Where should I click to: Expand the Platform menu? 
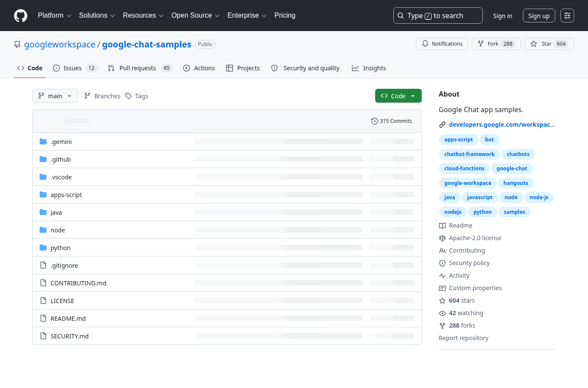tap(55, 16)
